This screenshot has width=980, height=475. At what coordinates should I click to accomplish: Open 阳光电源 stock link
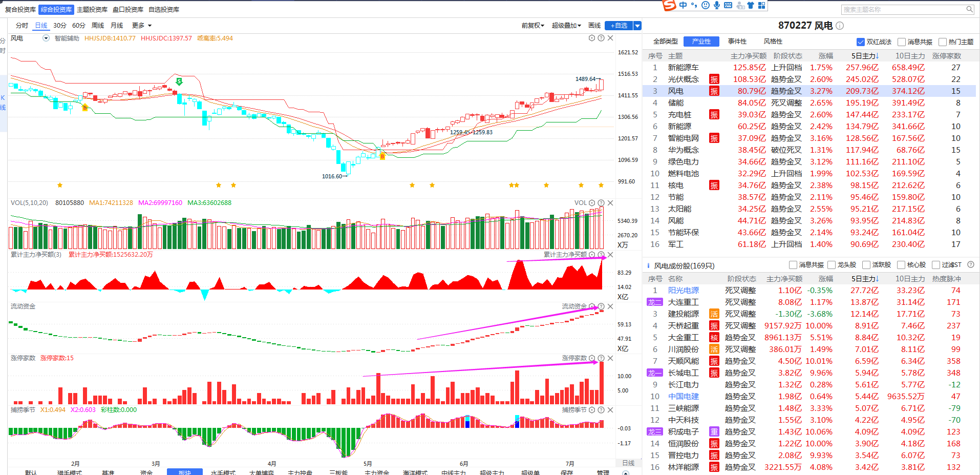(683, 291)
